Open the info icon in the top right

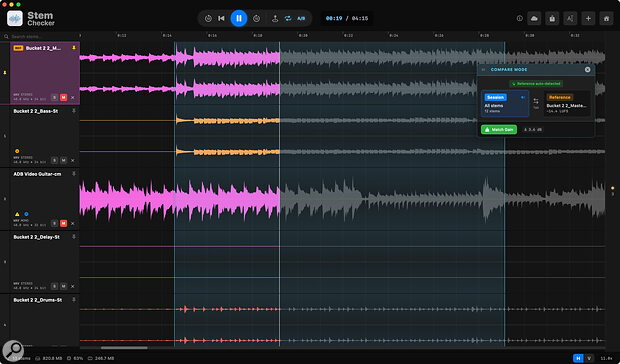[x=520, y=18]
